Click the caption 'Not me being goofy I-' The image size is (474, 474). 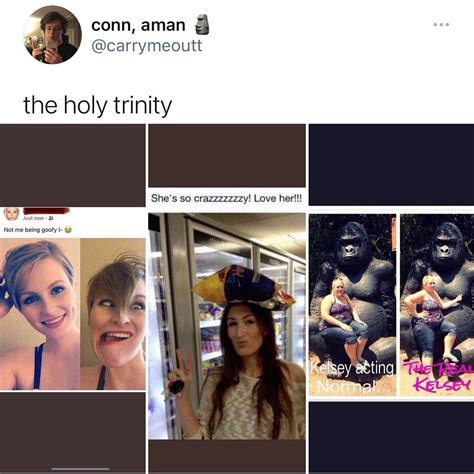33,230
